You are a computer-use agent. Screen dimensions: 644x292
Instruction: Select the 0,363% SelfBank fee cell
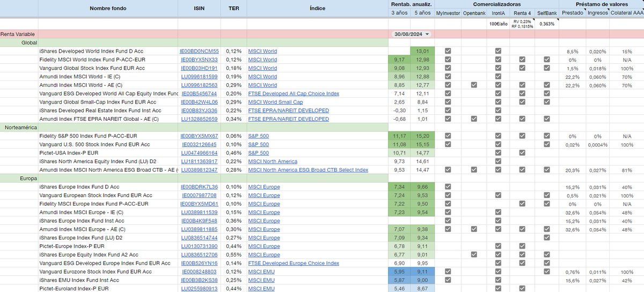pyautogui.click(x=547, y=24)
